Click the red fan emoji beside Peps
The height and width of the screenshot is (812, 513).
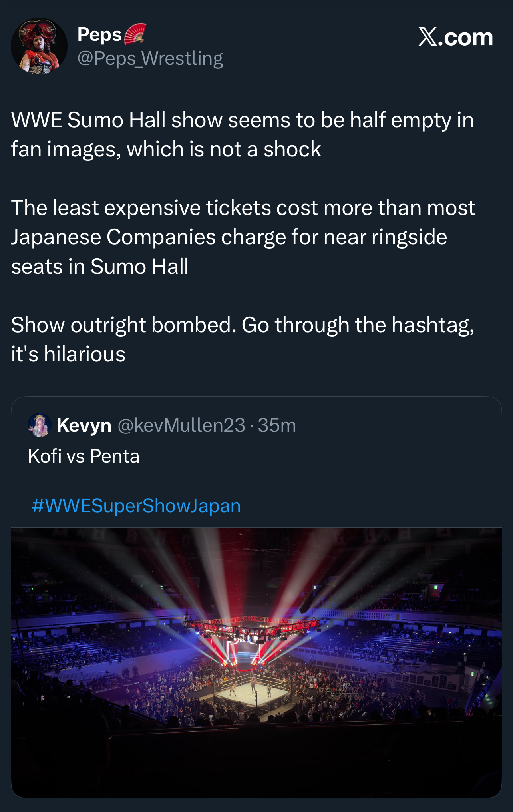(135, 34)
